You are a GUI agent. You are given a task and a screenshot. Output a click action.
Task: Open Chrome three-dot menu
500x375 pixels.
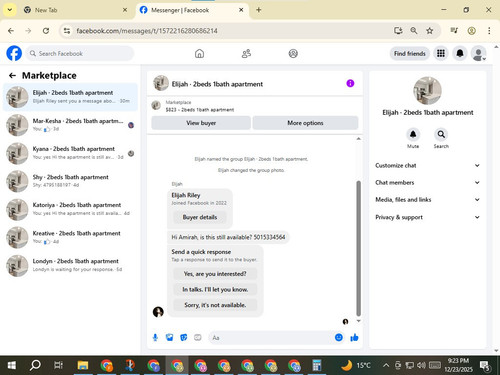click(x=489, y=31)
